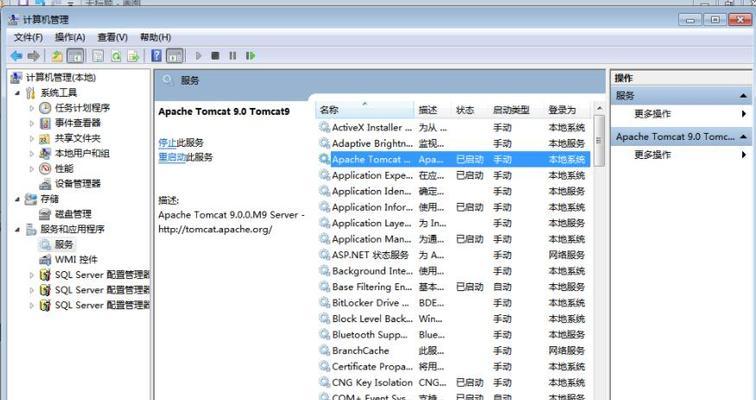Select 设备管理器 in the tree
This screenshot has height=400, width=756.
point(78,184)
